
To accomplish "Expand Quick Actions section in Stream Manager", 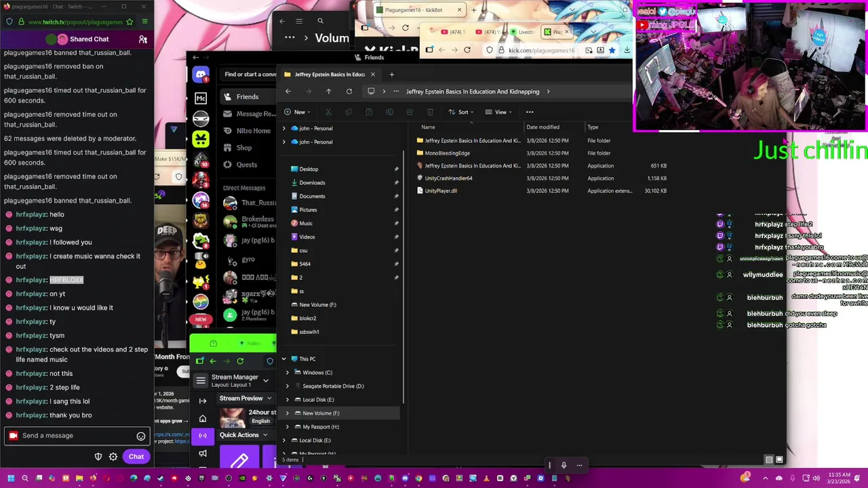I will 264,435.
